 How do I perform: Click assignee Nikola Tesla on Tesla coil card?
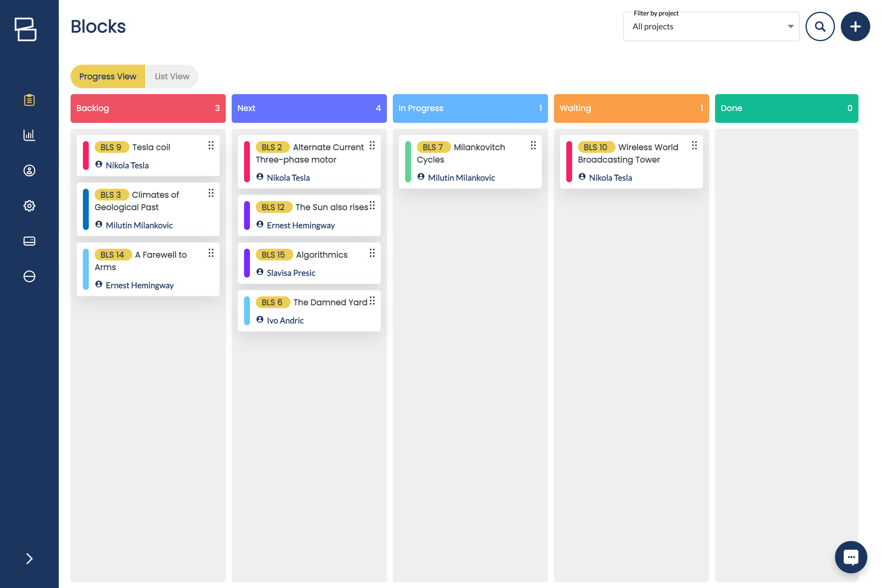pyautogui.click(x=127, y=165)
